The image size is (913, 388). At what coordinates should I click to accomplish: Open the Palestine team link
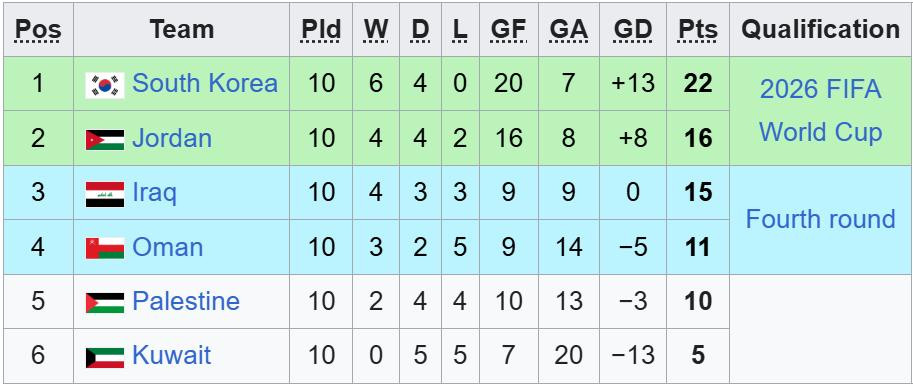pos(186,301)
